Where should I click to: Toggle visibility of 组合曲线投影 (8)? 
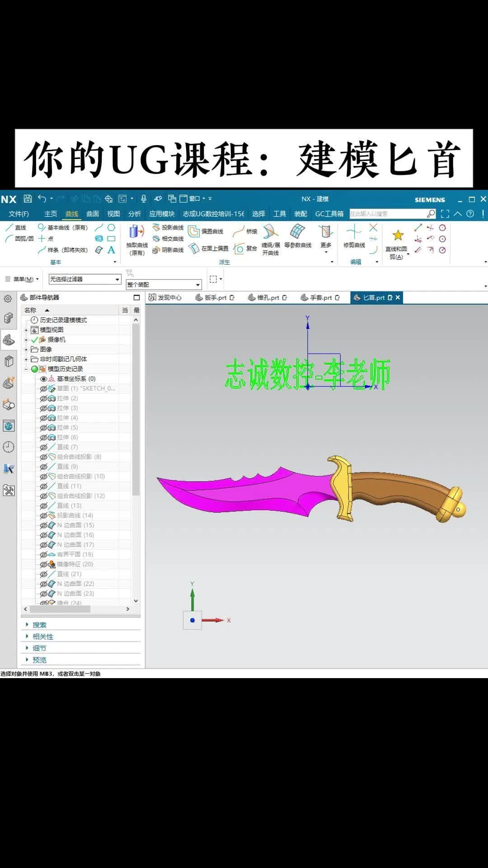pos(43,457)
